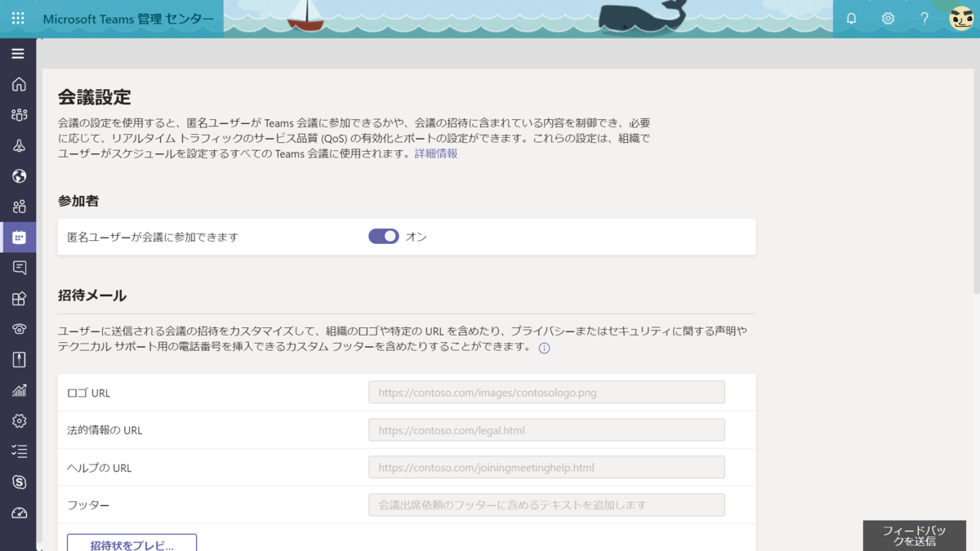Show info tooltip for invitation email
Screen dimensions: 980x551
pyautogui.click(x=544, y=348)
